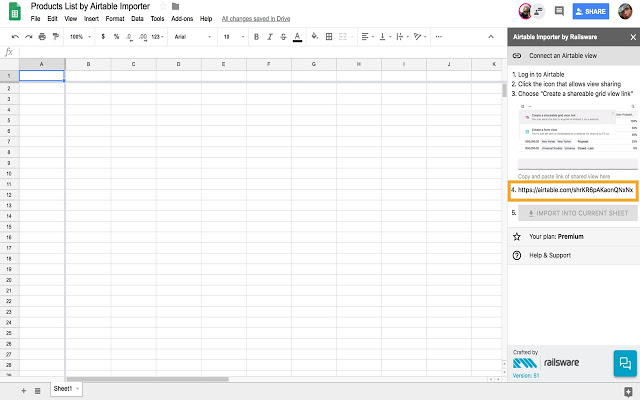The width and height of the screenshot is (640, 400).
Task: Click the undo arrow icon
Action: pos(15,37)
